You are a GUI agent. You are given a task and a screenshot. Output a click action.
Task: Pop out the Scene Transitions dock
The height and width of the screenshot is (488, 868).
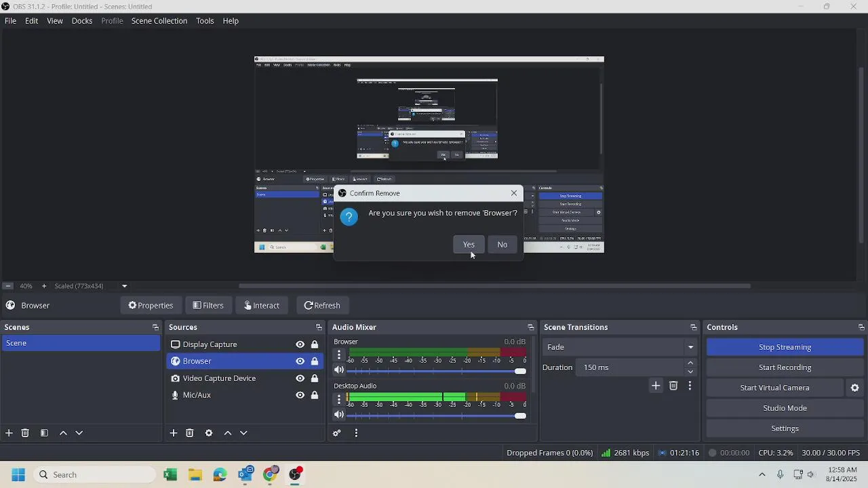[x=693, y=327]
